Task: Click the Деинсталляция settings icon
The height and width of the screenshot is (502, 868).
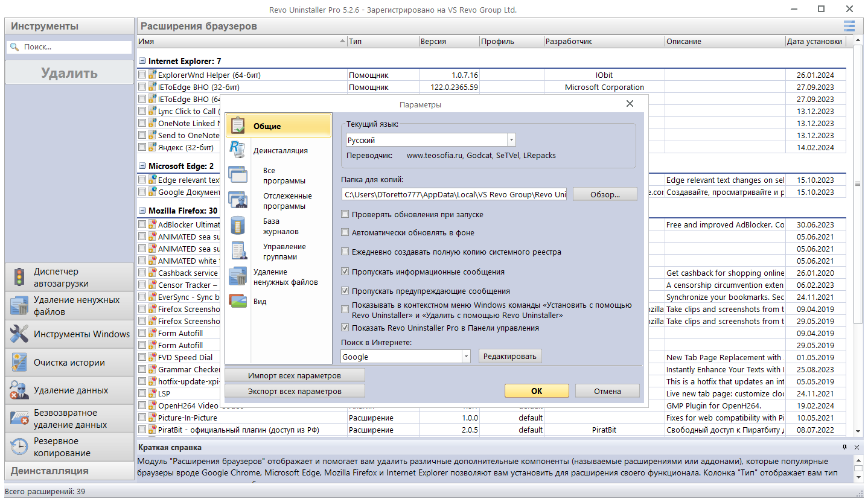Action: [x=238, y=150]
